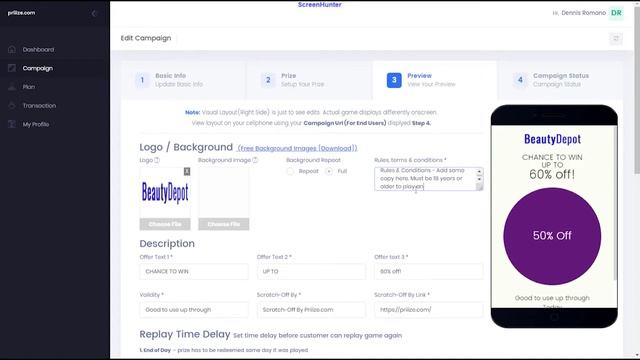Select the Repeat background radio button

click(x=290, y=171)
